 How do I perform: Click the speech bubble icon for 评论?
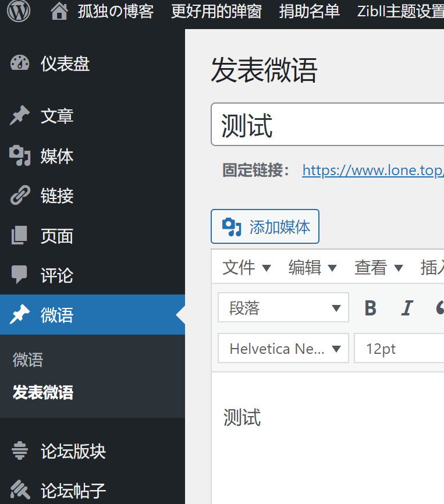click(19, 275)
